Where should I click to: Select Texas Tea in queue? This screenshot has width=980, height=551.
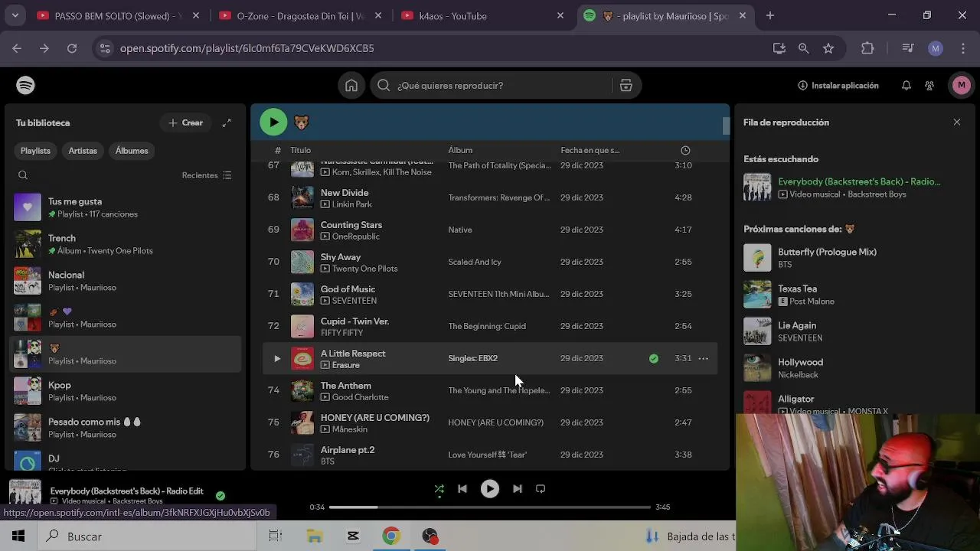pos(854,295)
